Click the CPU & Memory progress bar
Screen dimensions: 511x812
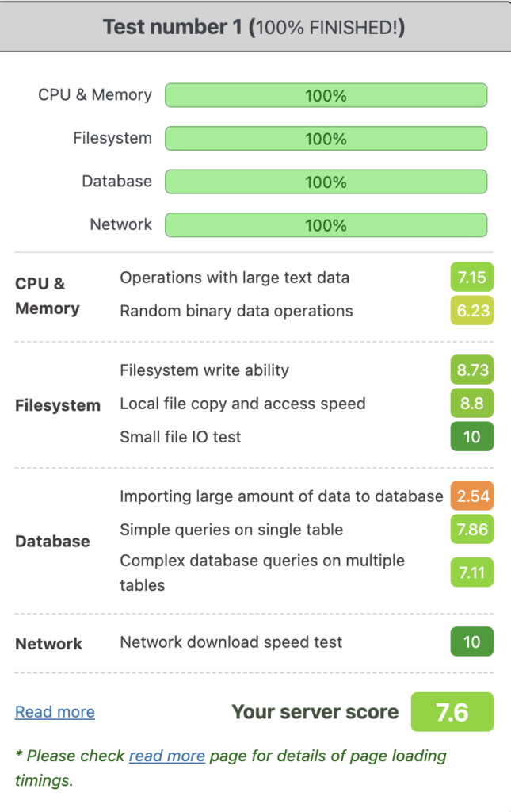coord(326,96)
